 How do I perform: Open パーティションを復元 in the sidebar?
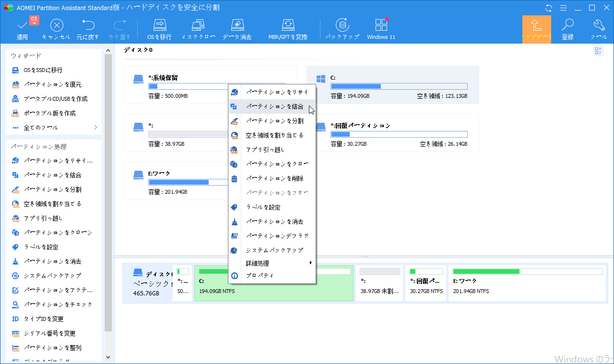pos(53,84)
